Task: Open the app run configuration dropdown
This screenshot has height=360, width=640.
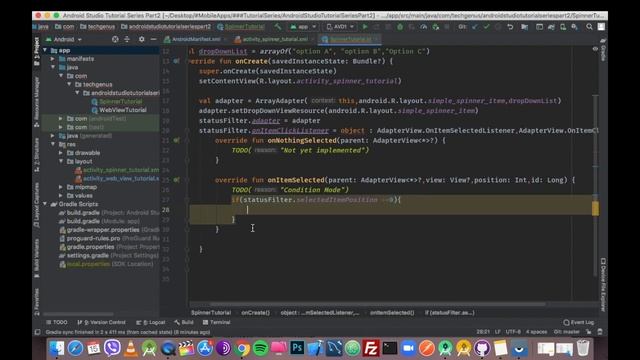Action: point(303,27)
